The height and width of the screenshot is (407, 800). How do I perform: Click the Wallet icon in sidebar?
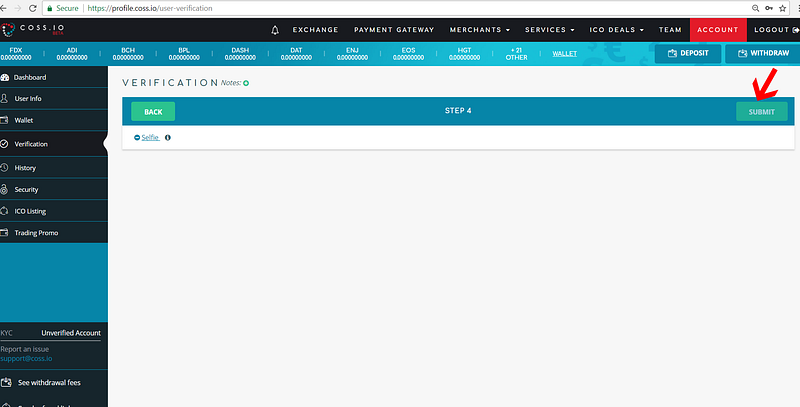pyautogui.click(x=4, y=120)
